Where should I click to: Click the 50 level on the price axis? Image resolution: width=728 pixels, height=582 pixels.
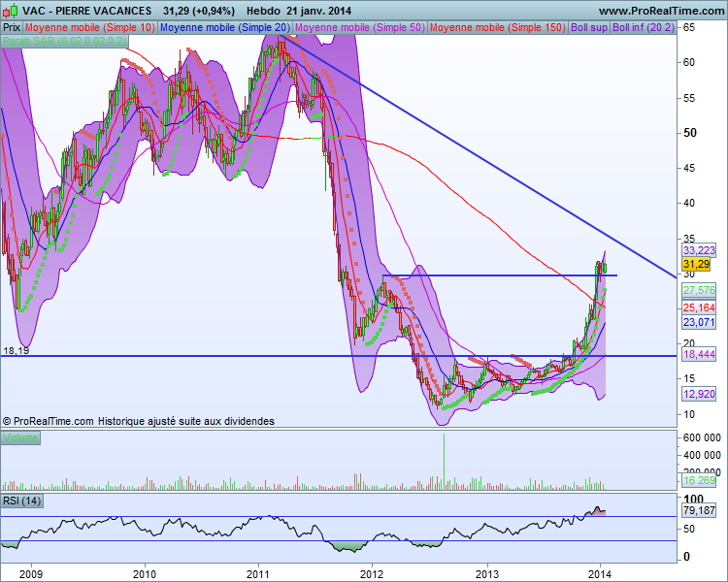(690, 133)
